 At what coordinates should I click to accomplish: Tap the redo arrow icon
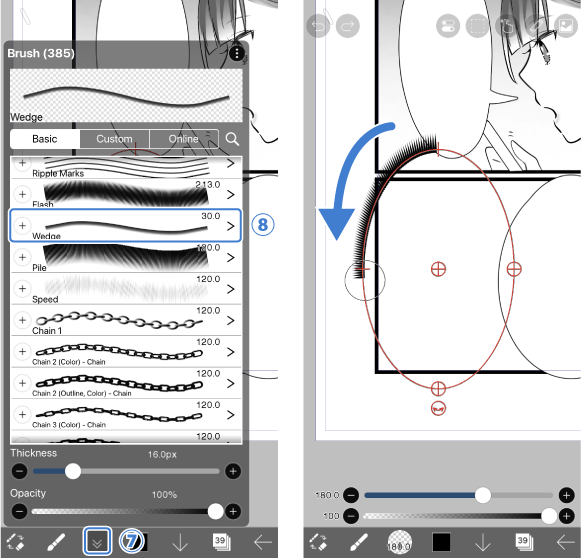click(x=347, y=26)
